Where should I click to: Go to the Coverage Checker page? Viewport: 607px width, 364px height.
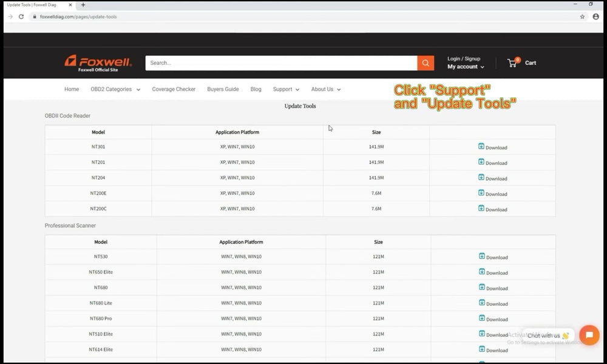174,89
